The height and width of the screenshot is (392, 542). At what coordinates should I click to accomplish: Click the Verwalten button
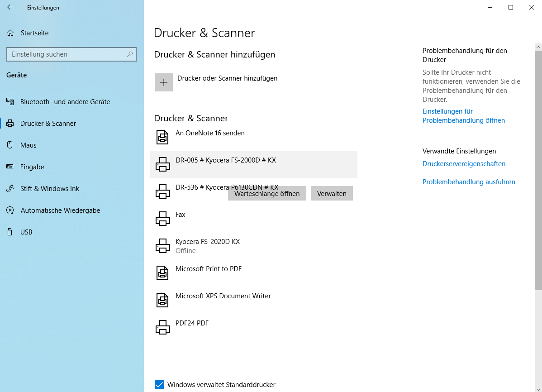pos(332,193)
